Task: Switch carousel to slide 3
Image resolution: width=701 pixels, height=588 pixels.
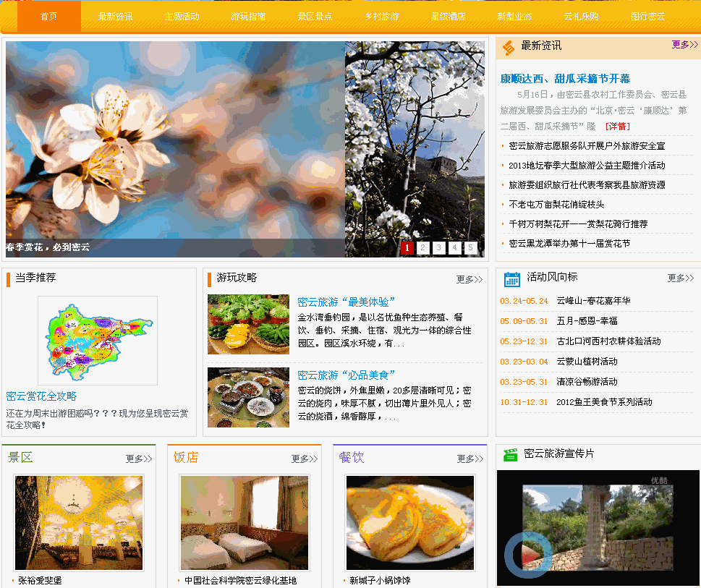Action: point(439,248)
